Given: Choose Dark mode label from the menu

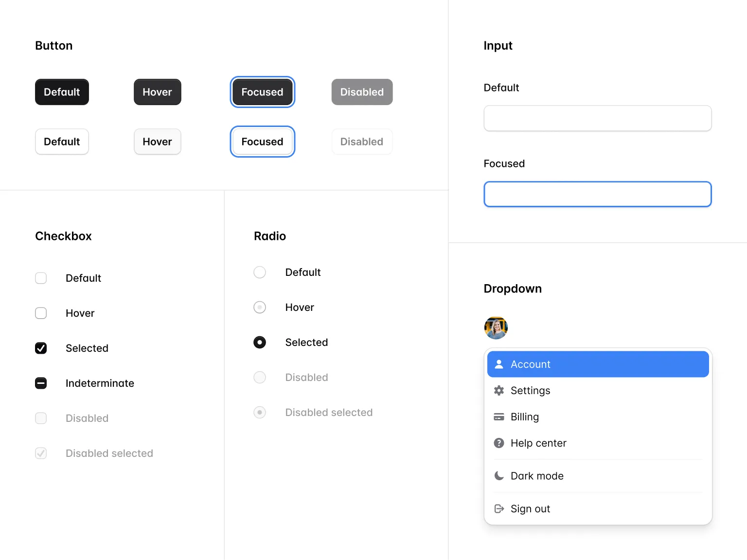Looking at the screenshot, I should (537, 476).
